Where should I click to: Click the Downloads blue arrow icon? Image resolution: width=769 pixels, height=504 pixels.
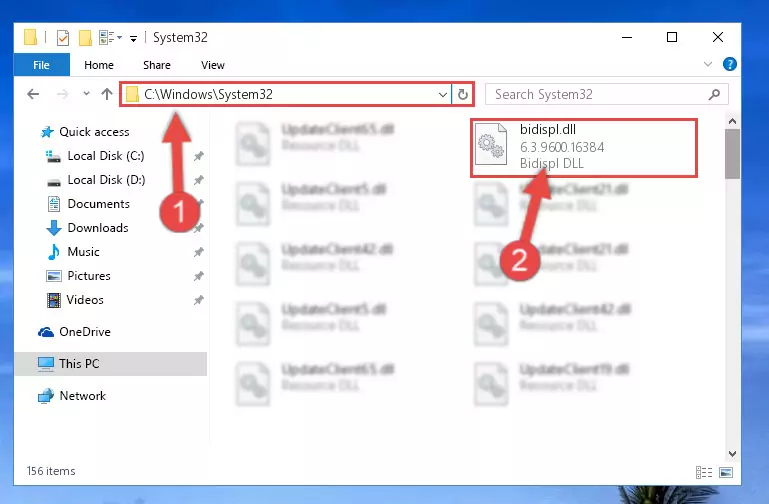tap(53, 228)
